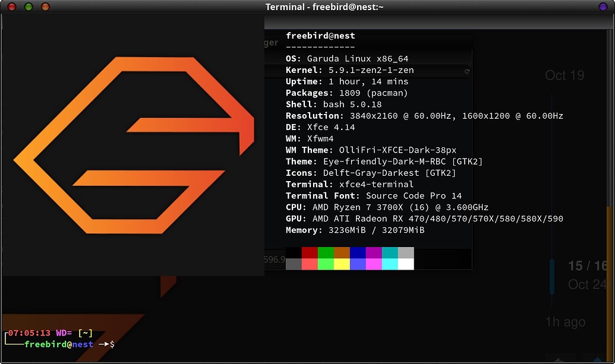Select the magenta swatch in the color palette
The width and height of the screenshot is (615, 364).
click(x=374, y=264)
